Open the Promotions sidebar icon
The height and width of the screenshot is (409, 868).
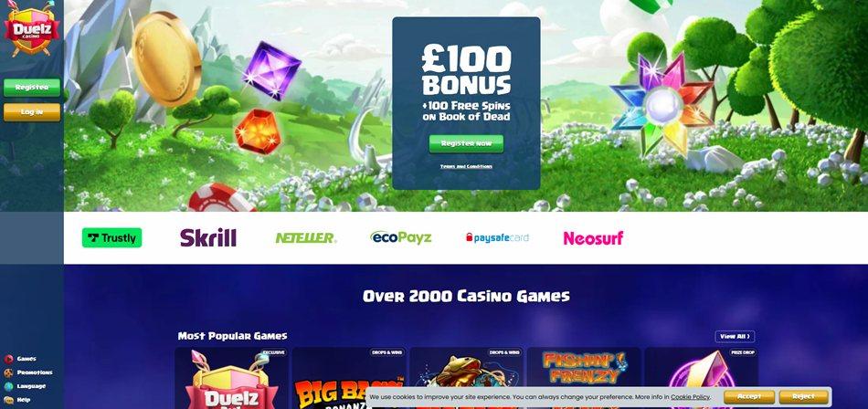(x=8, y=372)
